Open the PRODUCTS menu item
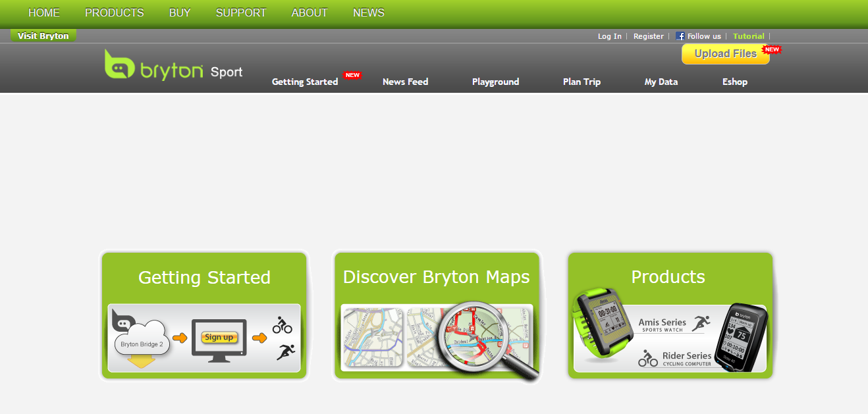Image resolution: width=868 pixels, height=414 pixels. tap(115, 13)
